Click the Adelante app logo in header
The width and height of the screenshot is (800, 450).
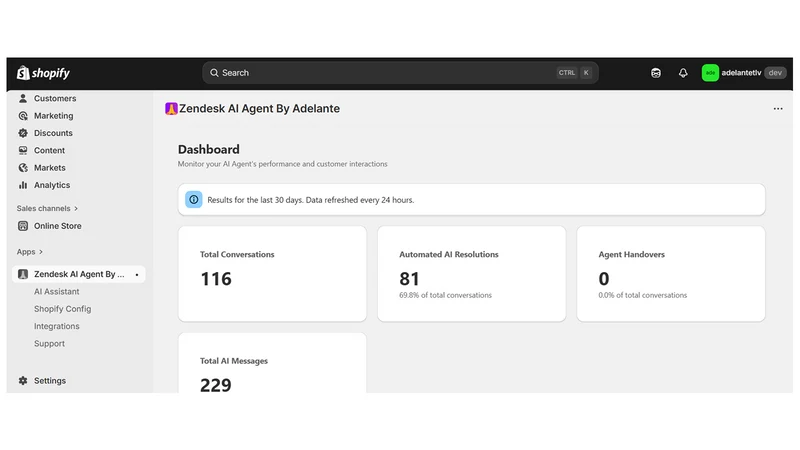coord(171,109)
